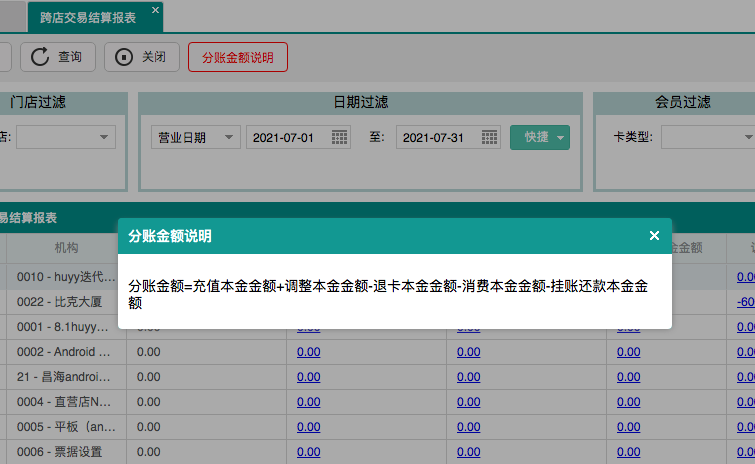
Task: Open calendar icon for start date
Action: click(339, 137)
